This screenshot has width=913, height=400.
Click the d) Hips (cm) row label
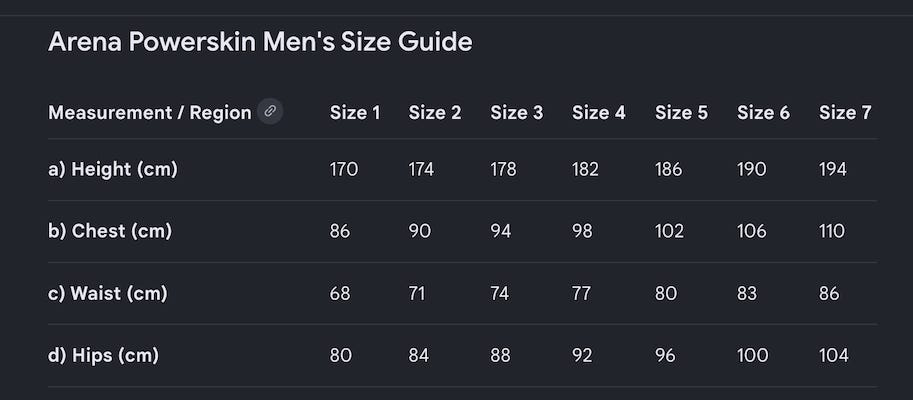pos(104,355)
